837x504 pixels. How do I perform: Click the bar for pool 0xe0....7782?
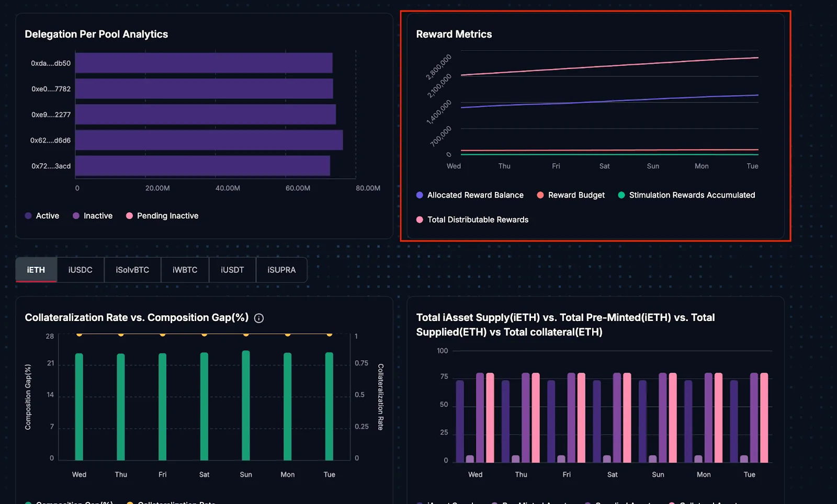[205, 88]
